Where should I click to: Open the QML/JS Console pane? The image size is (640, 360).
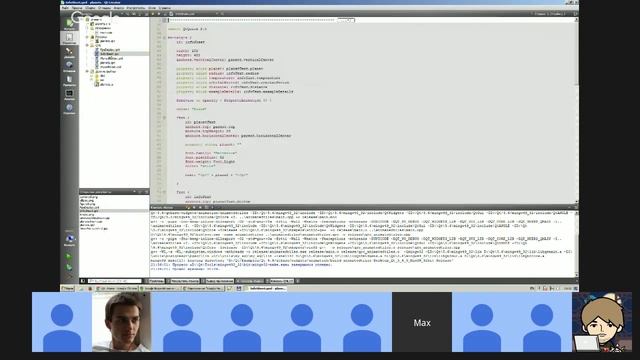pos(280,281)
